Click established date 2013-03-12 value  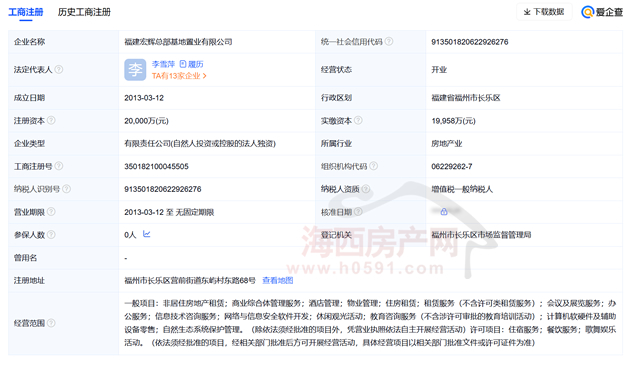(x=144, y=98)
